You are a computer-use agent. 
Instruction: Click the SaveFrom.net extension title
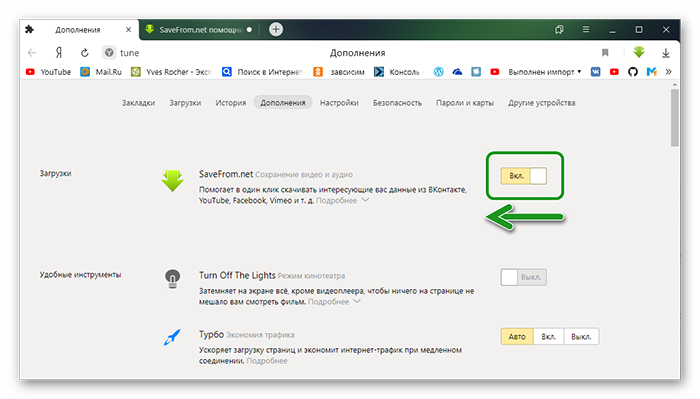(x=226, y=174)
